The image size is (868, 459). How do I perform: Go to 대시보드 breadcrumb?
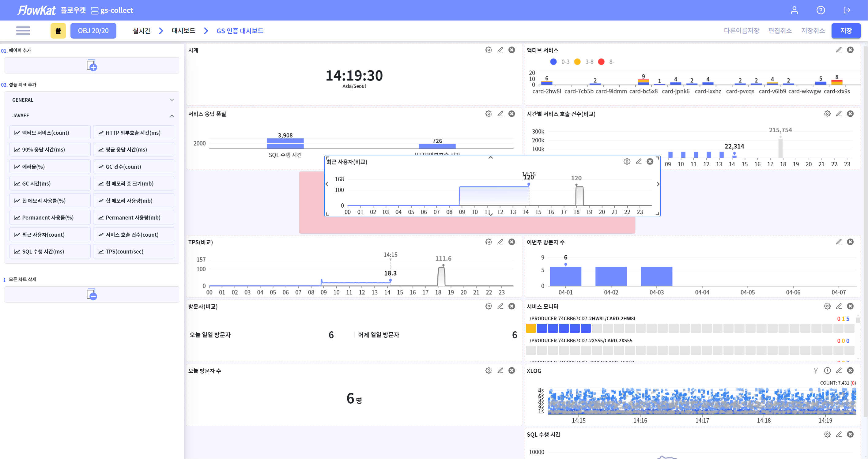(183, 31)
